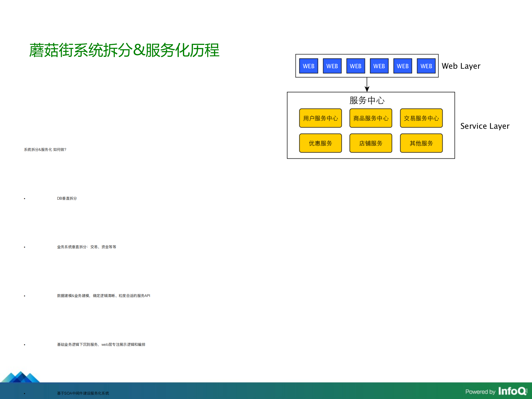Select the DB垂直拆分 bullet point
This screenshot has height=399, width=532.
67,198
